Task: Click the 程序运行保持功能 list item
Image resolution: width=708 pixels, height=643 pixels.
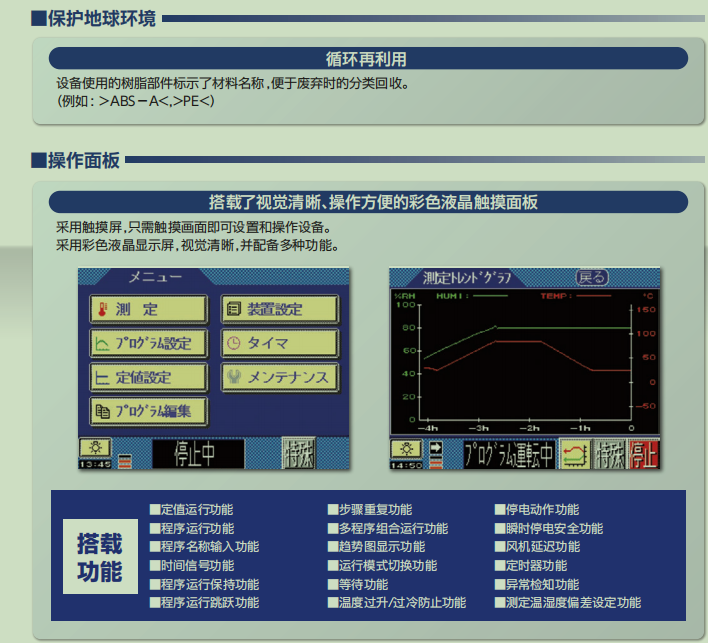Action: coord(205,584)
